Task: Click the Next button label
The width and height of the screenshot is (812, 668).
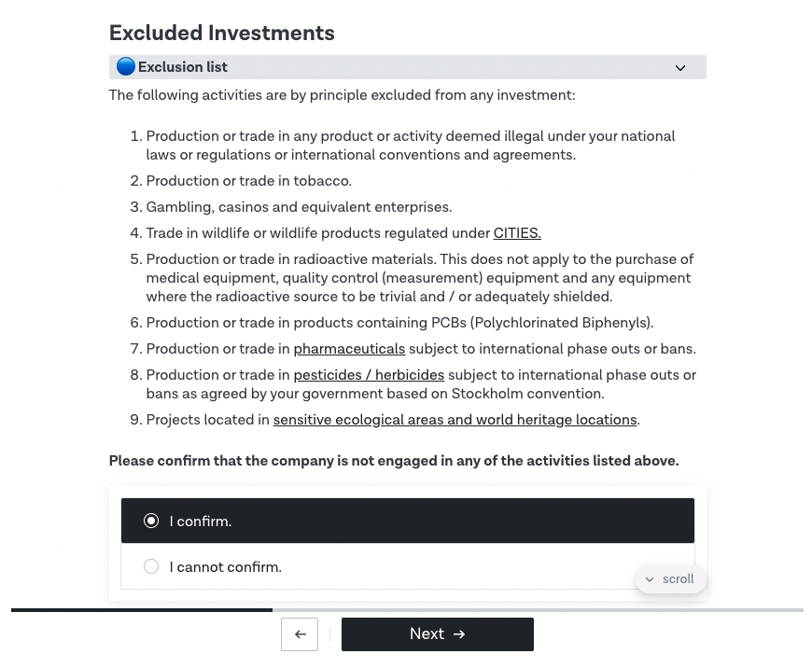Action: click(x=427, y=633)
